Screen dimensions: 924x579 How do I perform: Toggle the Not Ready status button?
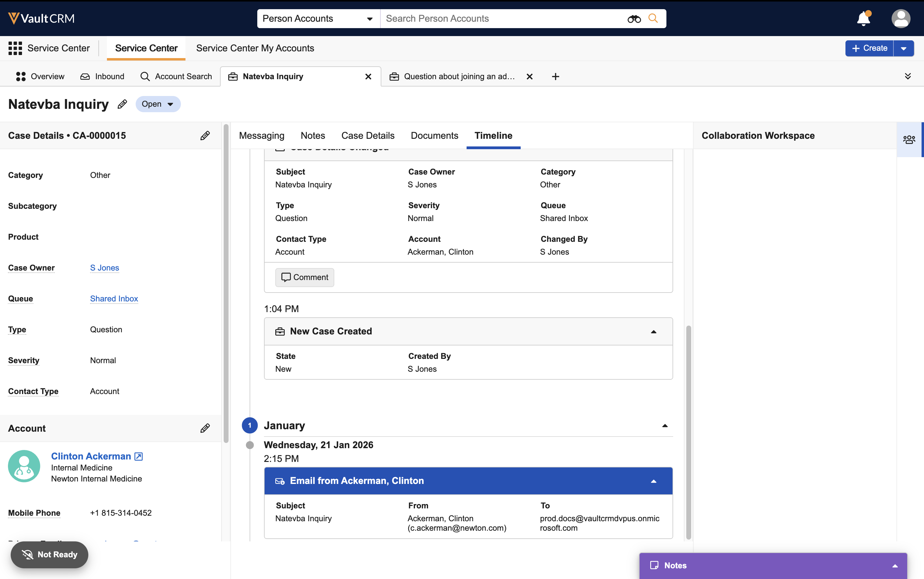pyautogui.click(x=50, y=555)
